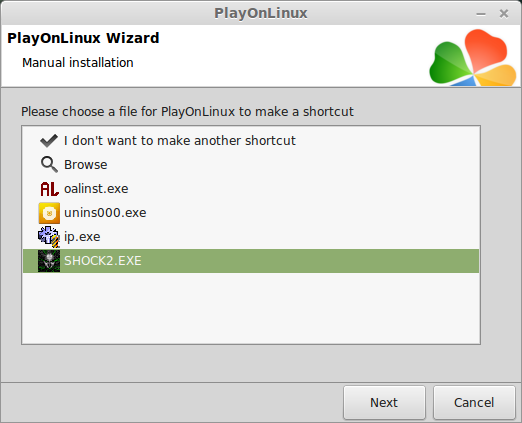The height and width of the screenshot is (423, 522).
Task: Click the yellow unins000.exe uninstaller icon
Action: [x=49, y=213]
